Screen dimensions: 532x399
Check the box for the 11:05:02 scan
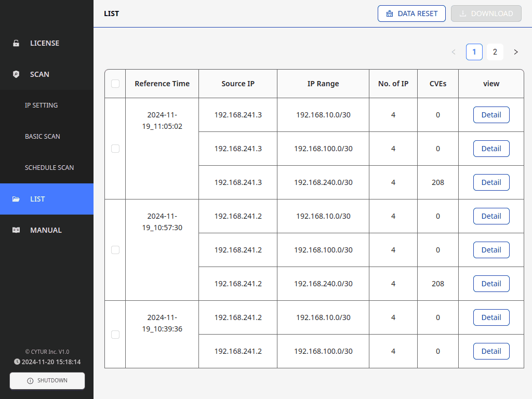click(x=115, y=149)
